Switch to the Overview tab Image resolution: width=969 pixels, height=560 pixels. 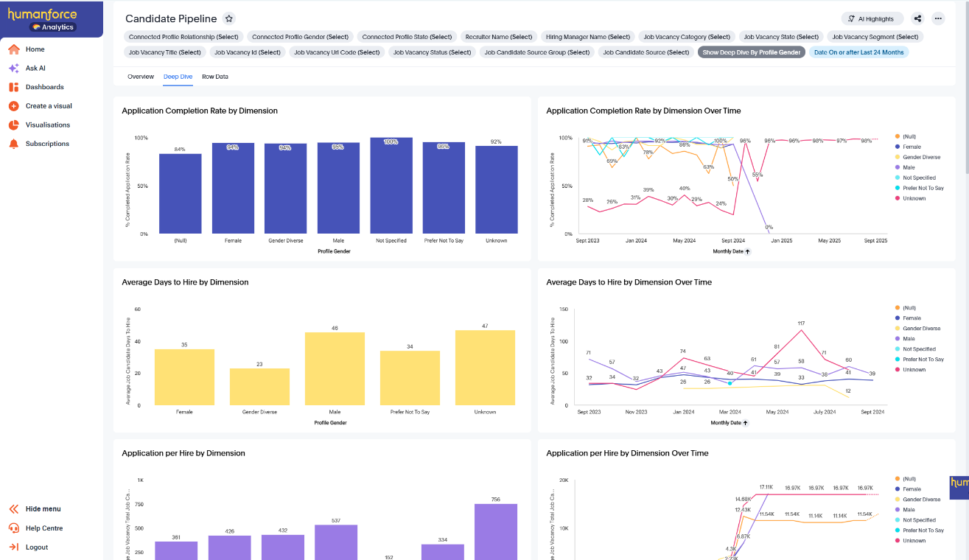pyautogui.click(x=141, y=77)
